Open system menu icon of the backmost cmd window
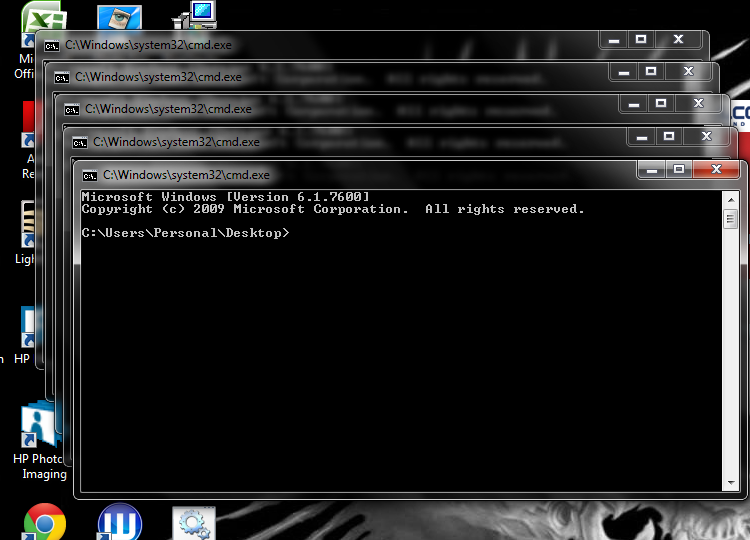The width and height of the screenshot is (750, 540). point(52,46)
